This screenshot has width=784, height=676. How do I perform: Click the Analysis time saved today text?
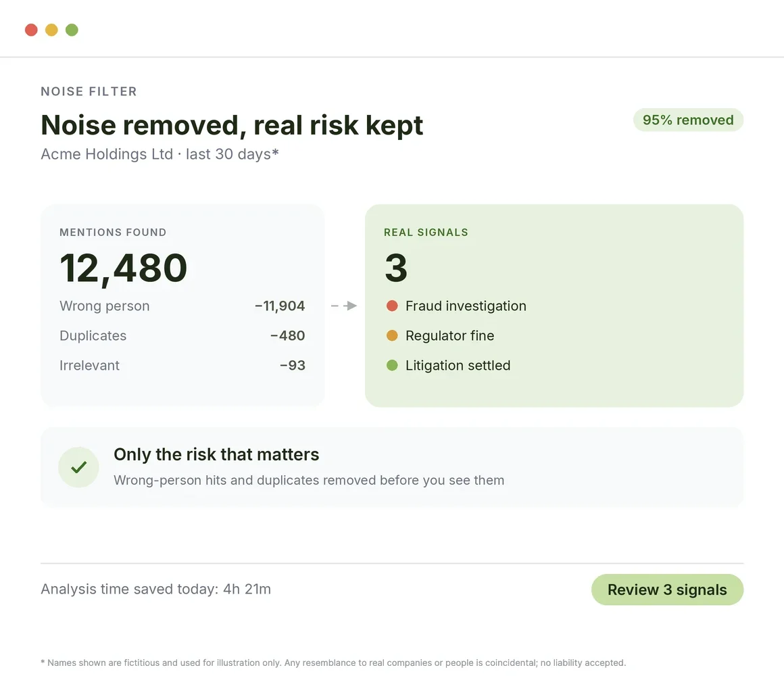156,589
